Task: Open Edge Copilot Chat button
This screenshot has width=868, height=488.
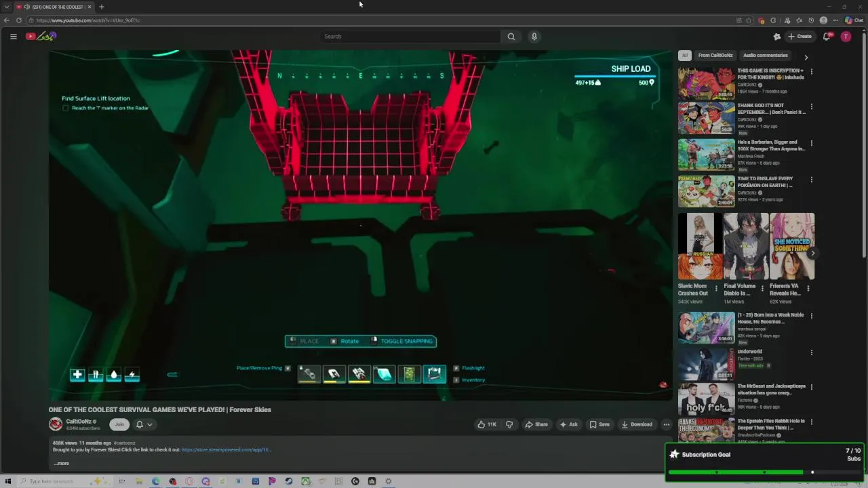Action: tap(854, 20)
